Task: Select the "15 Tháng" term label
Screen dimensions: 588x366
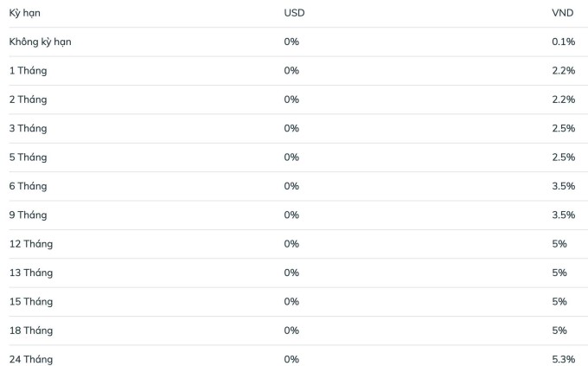Action: point(31,301)
